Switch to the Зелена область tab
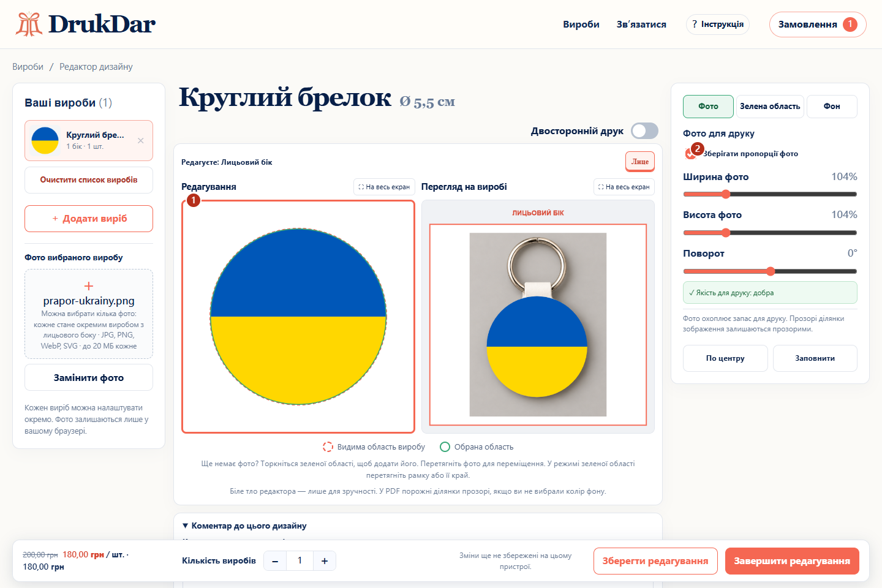882x588 pixels. point(770,106)
